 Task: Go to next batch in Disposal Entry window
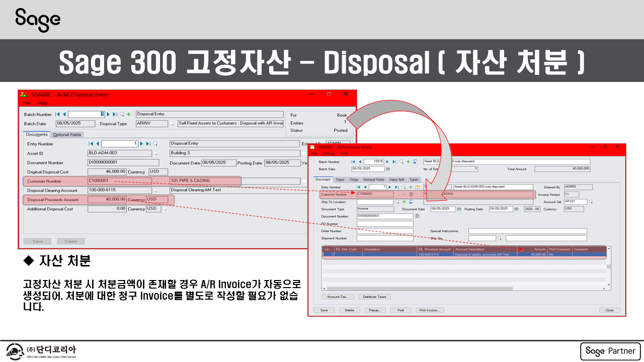[x=108, y=114]
